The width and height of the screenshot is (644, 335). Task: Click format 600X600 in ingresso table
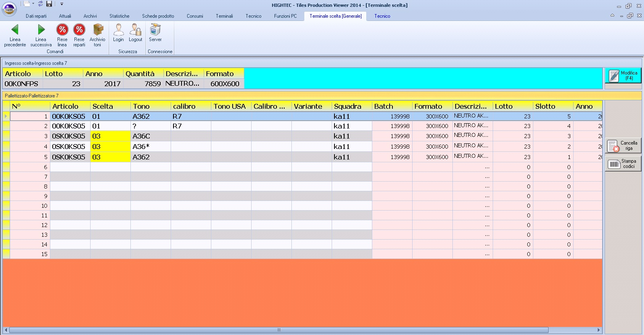224,84
